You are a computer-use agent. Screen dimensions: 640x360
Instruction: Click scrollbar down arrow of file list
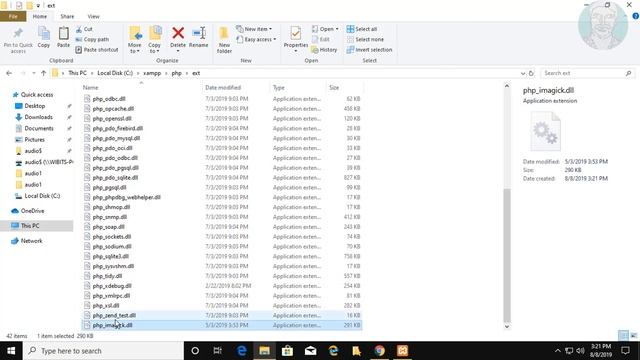click(x=507, y=326)
